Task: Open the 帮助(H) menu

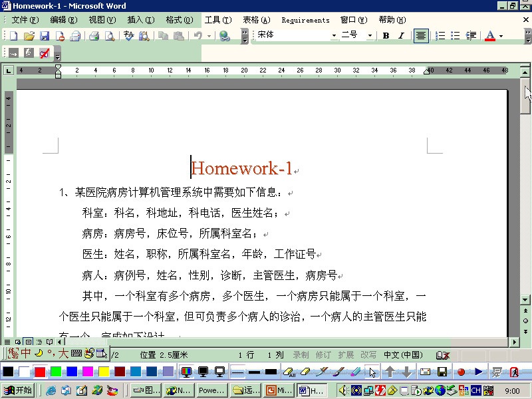Action: [392, 20]
